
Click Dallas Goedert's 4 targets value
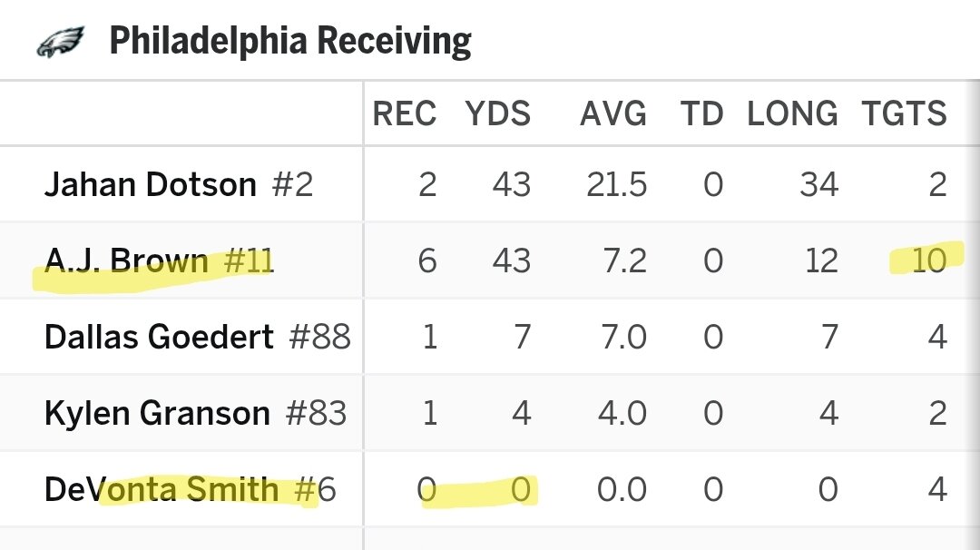(x=937, y=338)
